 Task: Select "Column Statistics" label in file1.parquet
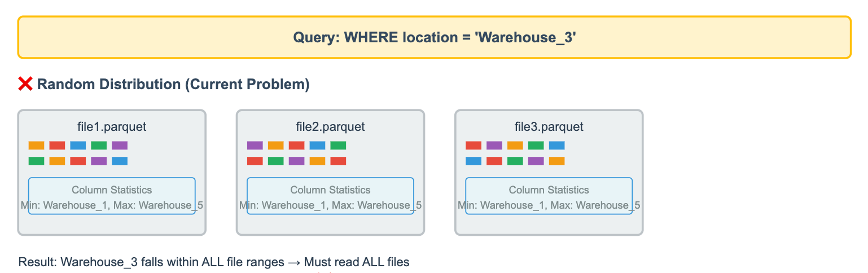112,190
